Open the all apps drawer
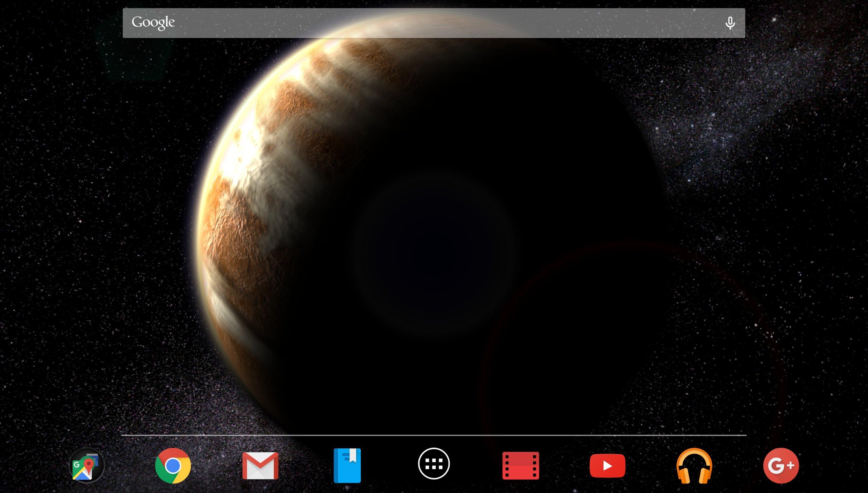Image resolution: width=868 pixels, height=493 pixels. (434, 464)
